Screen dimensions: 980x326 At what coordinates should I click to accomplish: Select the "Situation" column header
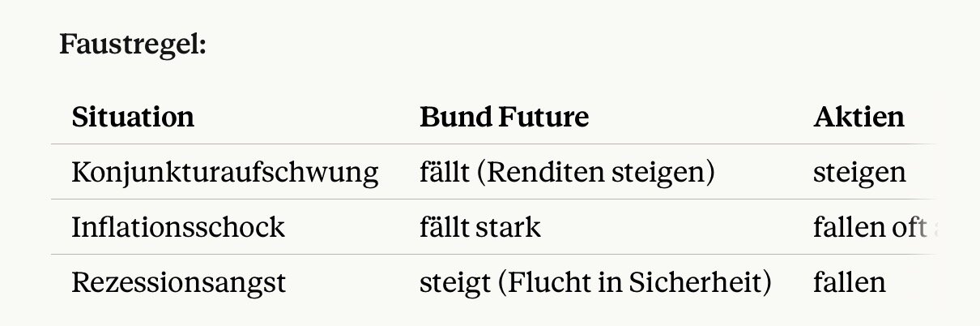(133, 118)
